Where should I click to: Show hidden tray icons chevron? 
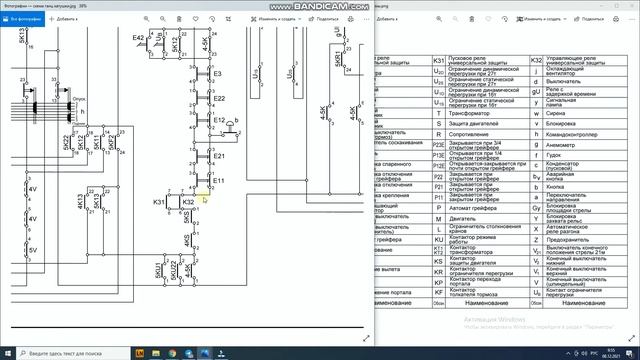tap(568, 353)
